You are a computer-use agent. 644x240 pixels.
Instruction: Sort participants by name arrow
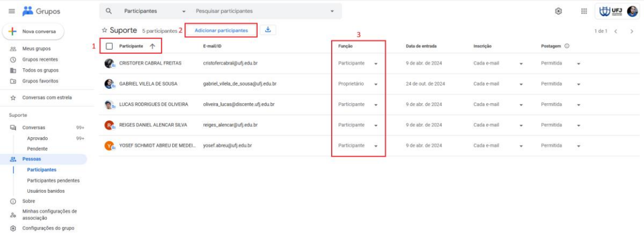[x=152, y=47]
